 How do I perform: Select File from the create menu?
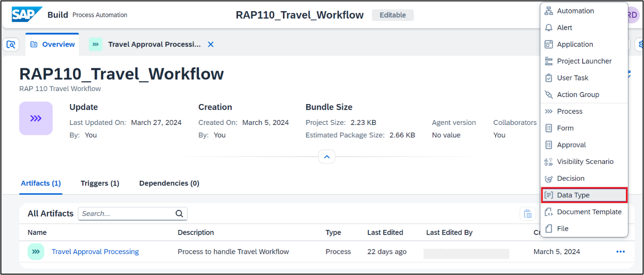coord(584,229)
